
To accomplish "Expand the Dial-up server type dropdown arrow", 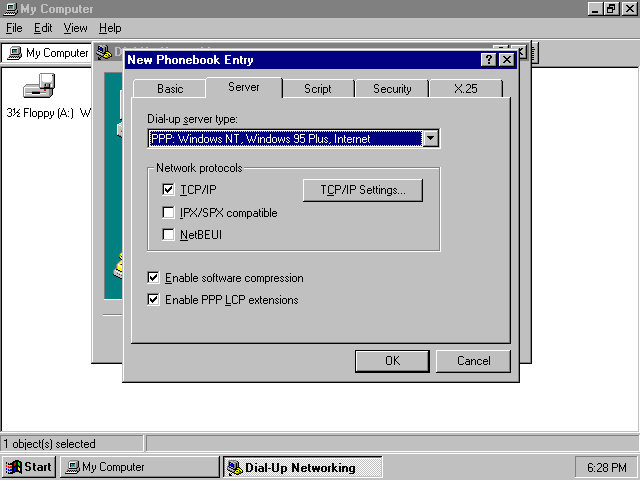I will click(x=431, y=139).
